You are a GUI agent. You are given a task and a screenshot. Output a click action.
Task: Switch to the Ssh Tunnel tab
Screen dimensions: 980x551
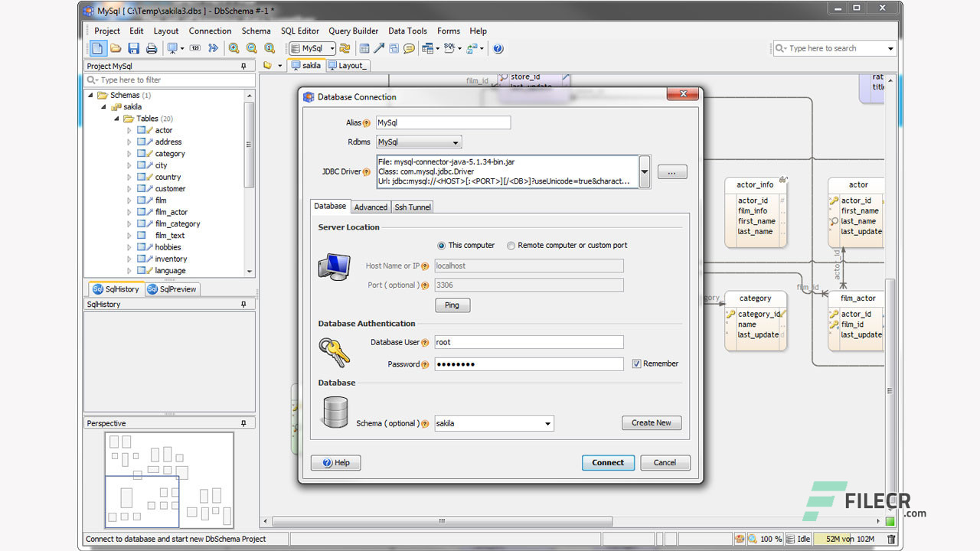[x=413, y=207]
